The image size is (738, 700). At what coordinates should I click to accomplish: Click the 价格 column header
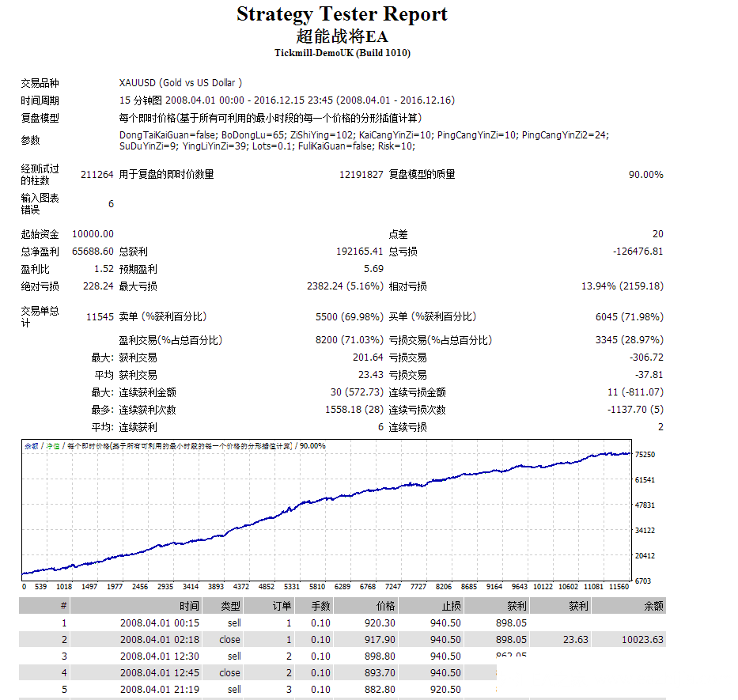(385, 606)
